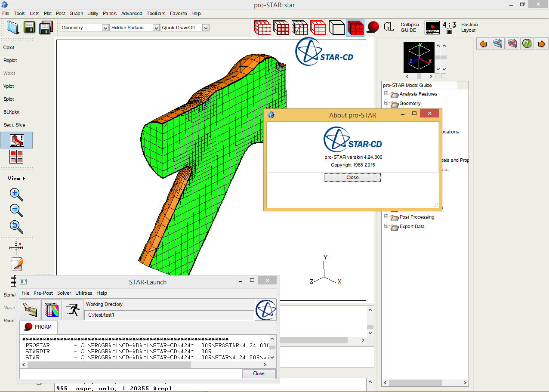Open the View submenu on left panel
Screen dimensions: 549x392
coord(16,178)
